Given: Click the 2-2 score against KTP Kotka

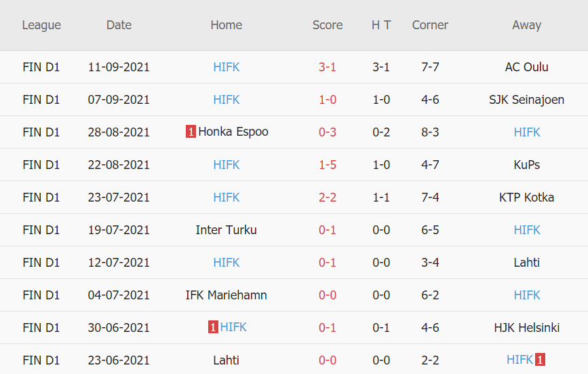Looking at the screenshot, I should tap(328, 197).
